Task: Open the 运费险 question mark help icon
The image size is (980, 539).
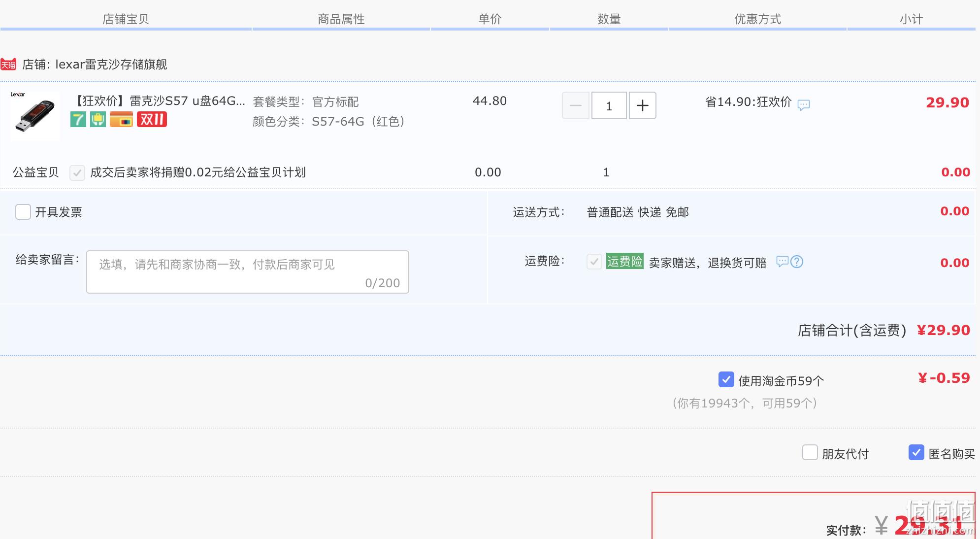Action: pos(797,262)
